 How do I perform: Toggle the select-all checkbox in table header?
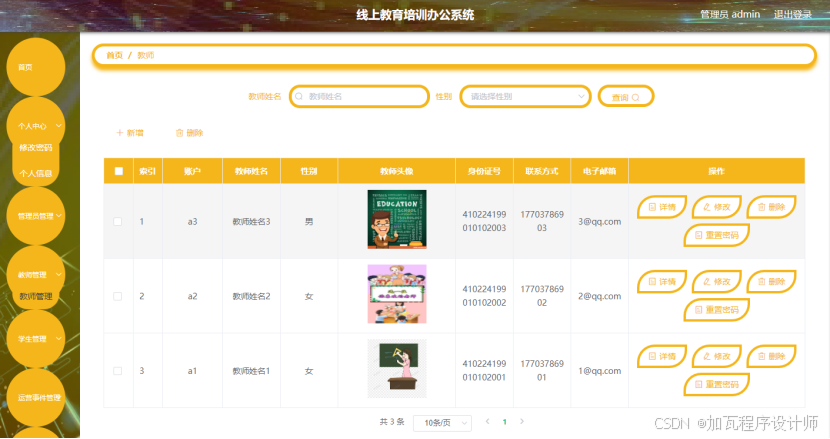pyautogui.click(x=119, y=171)
